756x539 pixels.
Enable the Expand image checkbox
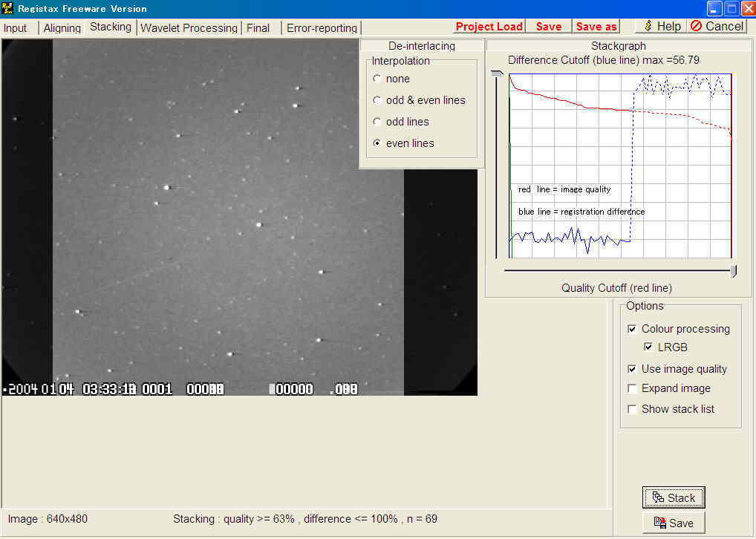632,388
